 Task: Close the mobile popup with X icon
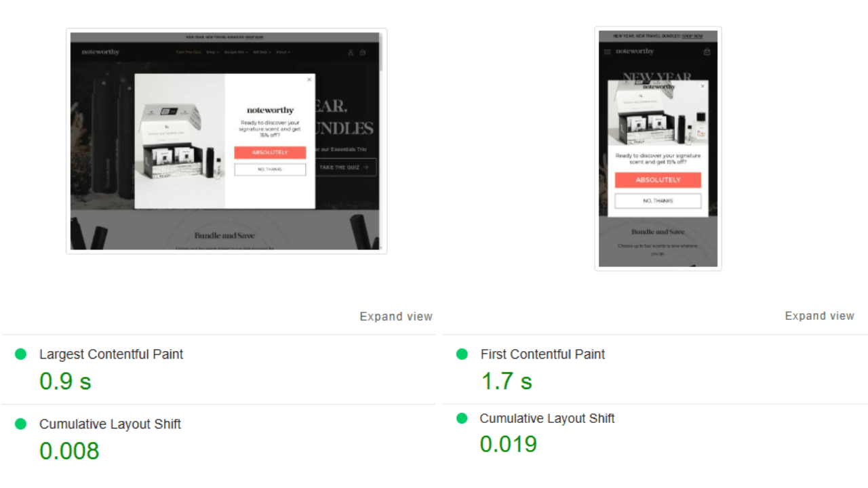[x=703, y=86]
